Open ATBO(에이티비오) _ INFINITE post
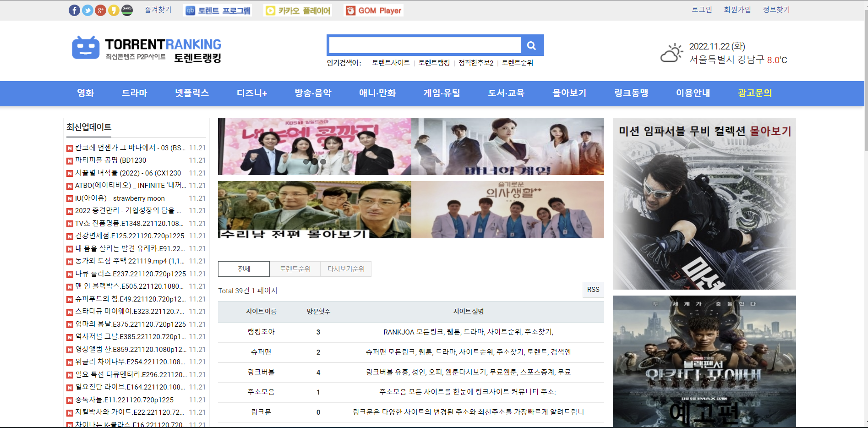Image resolution: width=868 pixels, height=428 pixels. point(131,186)
